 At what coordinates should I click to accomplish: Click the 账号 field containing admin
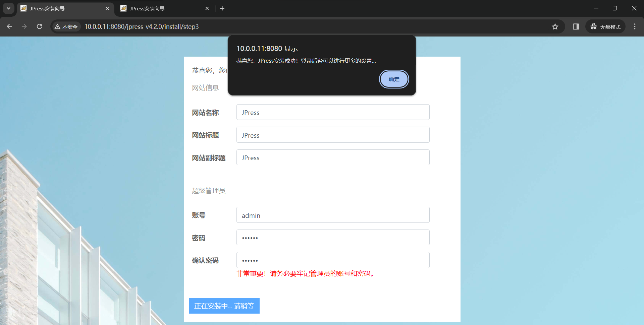click(333, 215)
